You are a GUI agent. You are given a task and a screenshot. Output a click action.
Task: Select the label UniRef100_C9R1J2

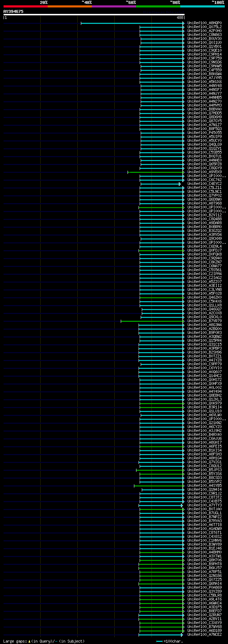click(x=204, y=494)
